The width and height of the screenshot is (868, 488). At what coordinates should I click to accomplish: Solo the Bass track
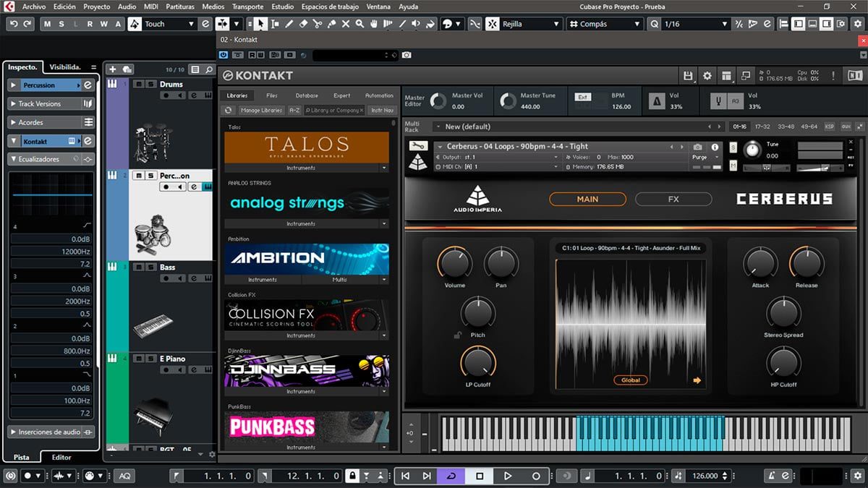point(150,267)
